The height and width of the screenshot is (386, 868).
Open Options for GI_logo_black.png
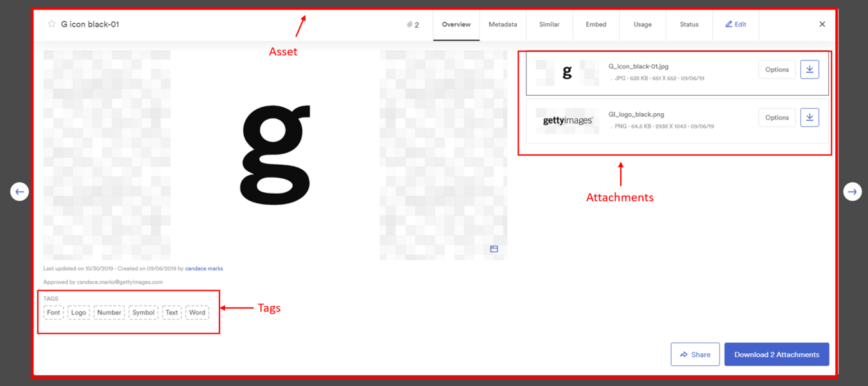[777, 118]
